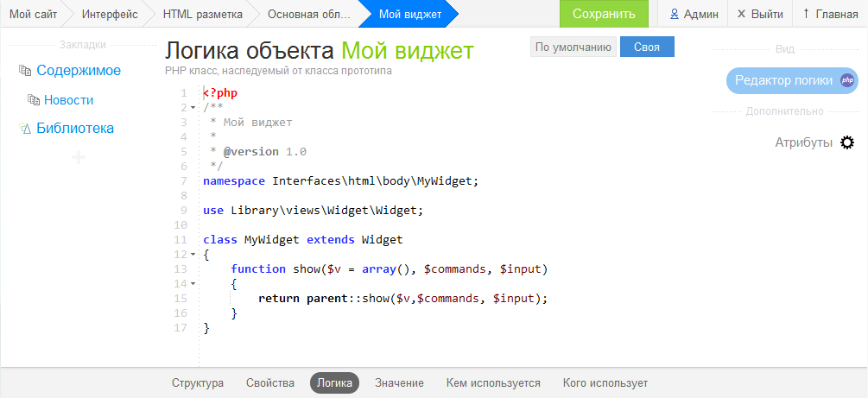Open the Значение tab
This screenshot has height=398, width=868.
point(399,383)
